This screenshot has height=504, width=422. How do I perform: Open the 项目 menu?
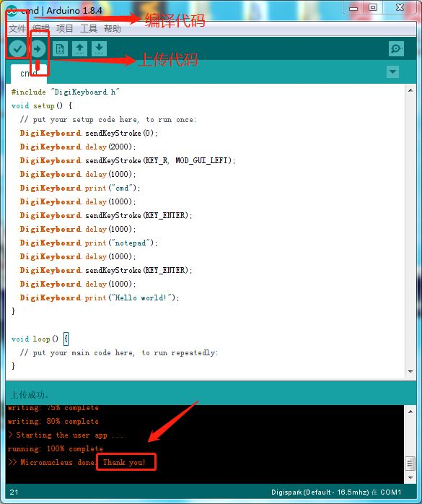pyautogui.click(x=64, y=29)
